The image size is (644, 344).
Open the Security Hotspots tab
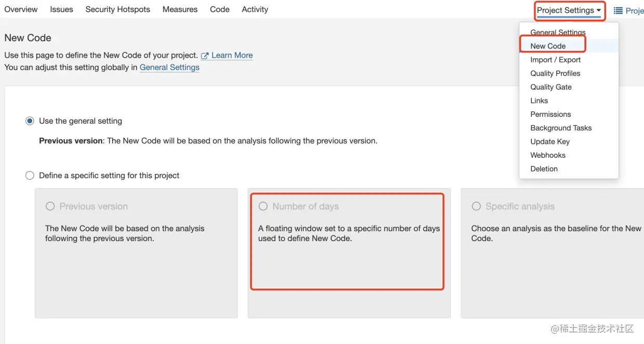click(118, 9)
